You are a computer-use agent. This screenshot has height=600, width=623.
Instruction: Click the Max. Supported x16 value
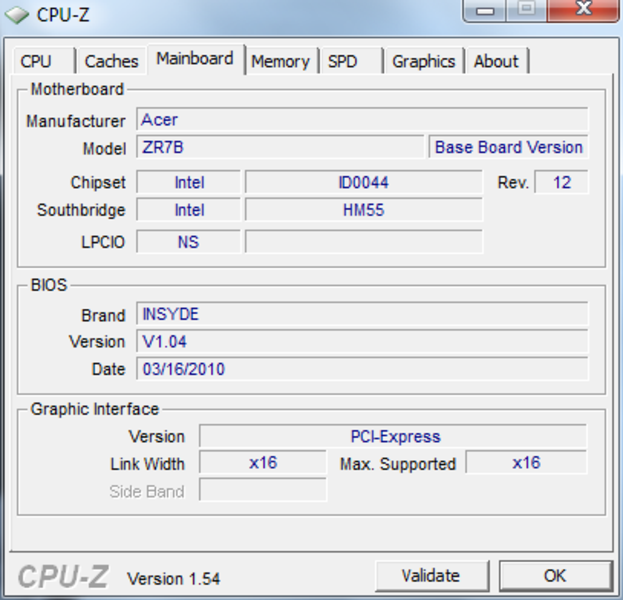point(526,463)
